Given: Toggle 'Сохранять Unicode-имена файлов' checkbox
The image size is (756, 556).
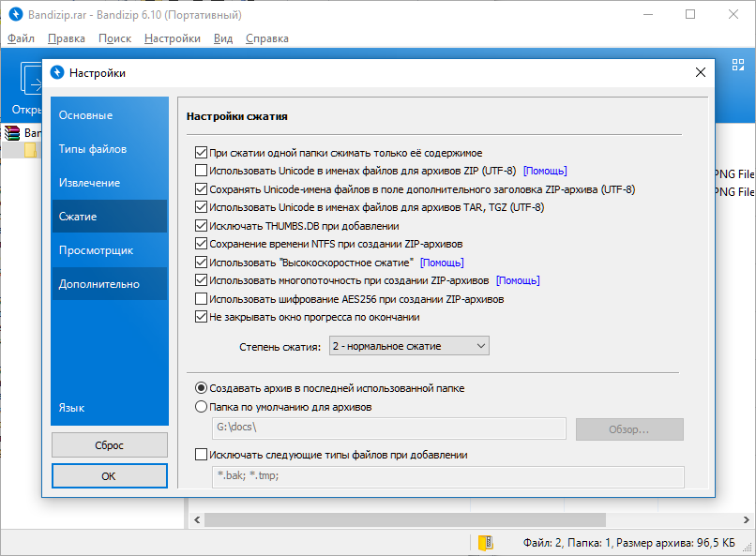Looking at the screenshot, I should click(201, 189).
